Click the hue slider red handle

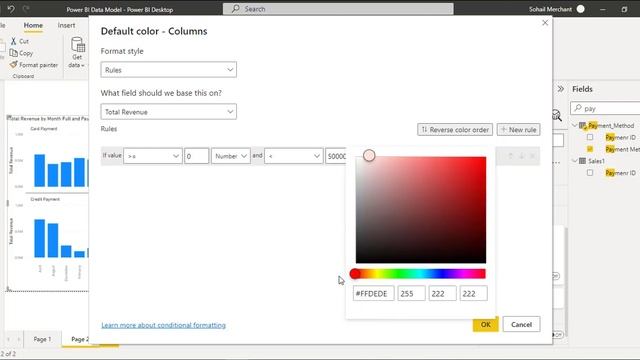click(355, 273)
